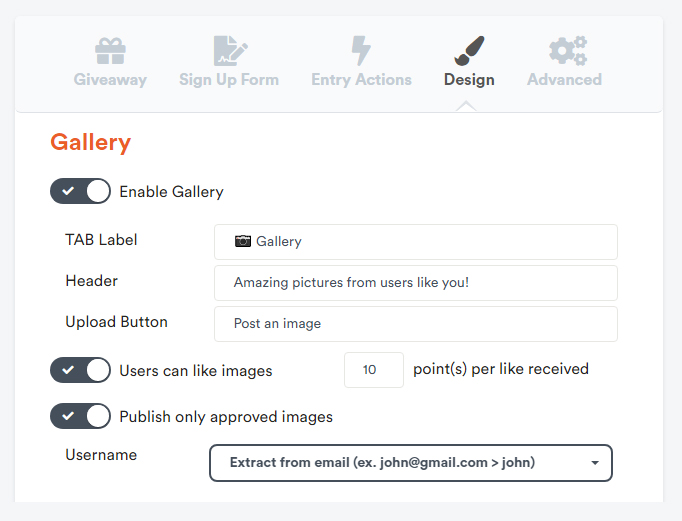
Task: Click the points per like number field
Action: click(374, 370)
